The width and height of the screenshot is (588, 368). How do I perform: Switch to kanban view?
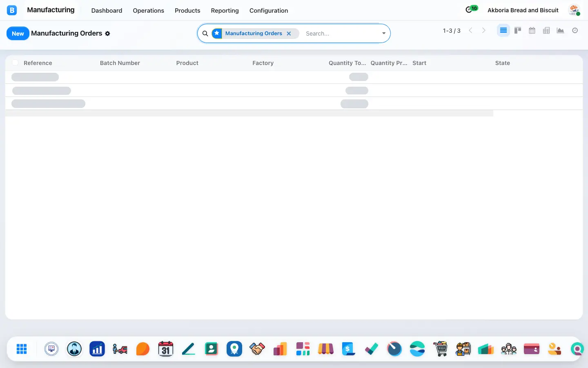pyautogui.click(x=518, y=30)
